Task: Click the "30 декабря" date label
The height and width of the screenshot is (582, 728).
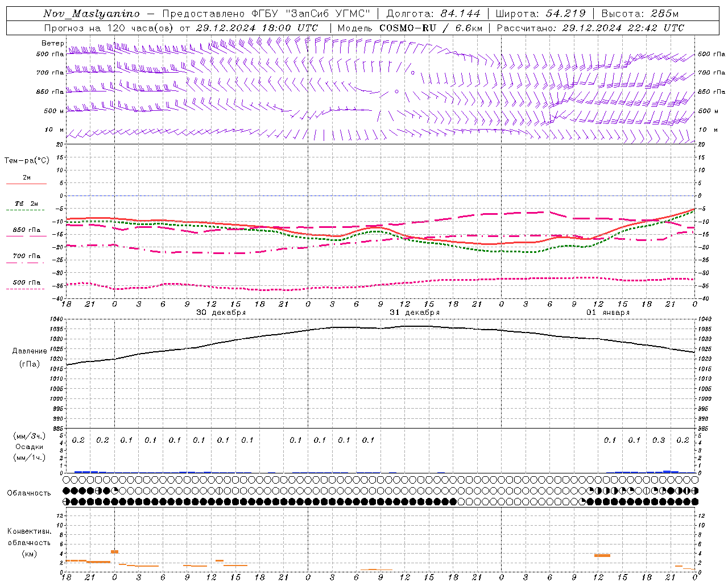Action: (221, 313)
